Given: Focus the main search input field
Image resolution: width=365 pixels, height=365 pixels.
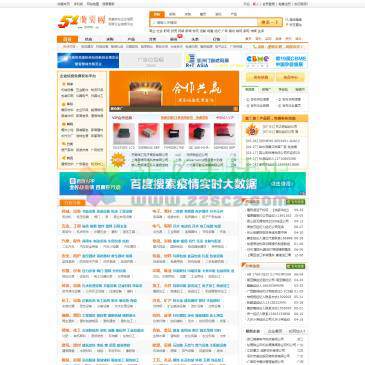Looking at the screenshot, I should tap(204, 22).
